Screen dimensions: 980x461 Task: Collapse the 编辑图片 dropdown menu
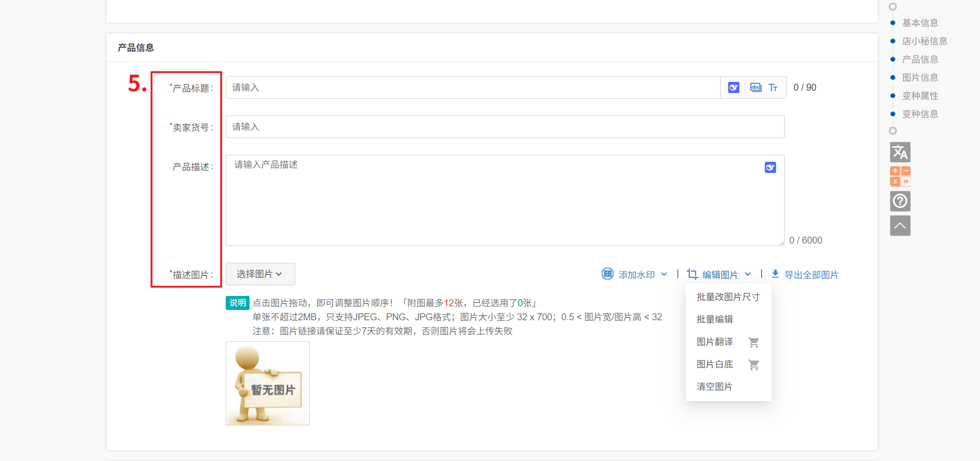coord(720,274)
